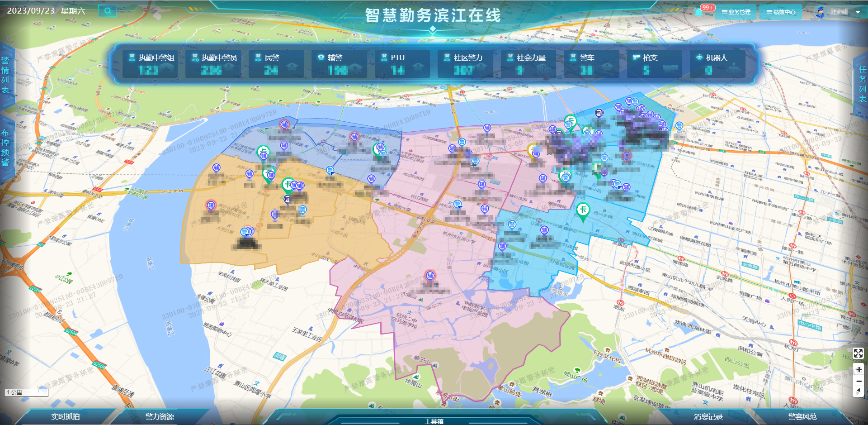This screenshot has width=868, height=425.
Task: Toggle the 警车 statistics filter
Action: coord(591,64)
